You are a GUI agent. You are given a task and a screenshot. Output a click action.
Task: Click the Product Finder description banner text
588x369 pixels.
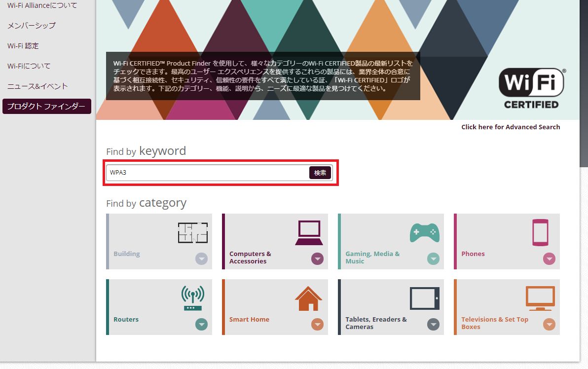[263, 76]
